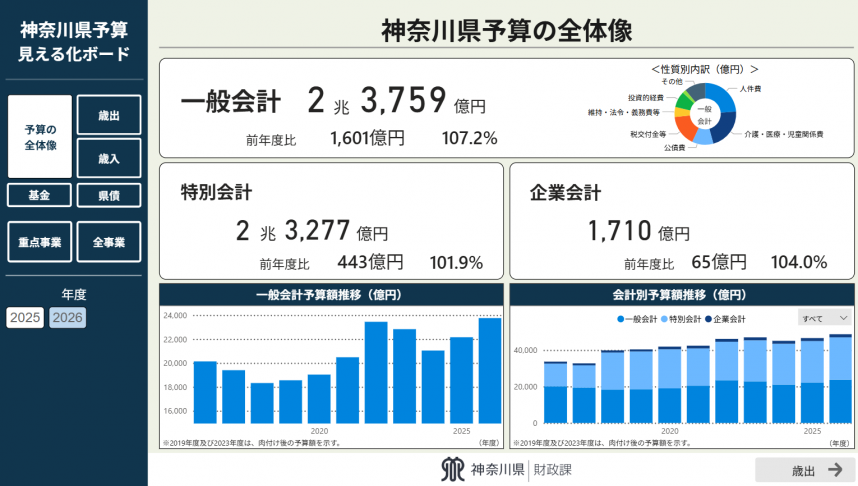This screenshot has width=858, height=486.
Task: Select fiscal year 2026
Action: click(68, 317)
